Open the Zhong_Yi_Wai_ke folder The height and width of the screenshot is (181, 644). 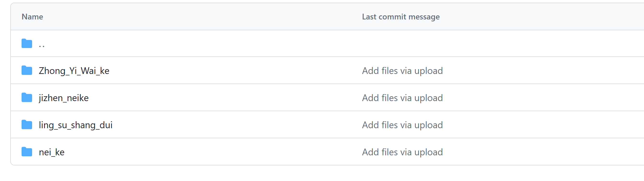74,71
